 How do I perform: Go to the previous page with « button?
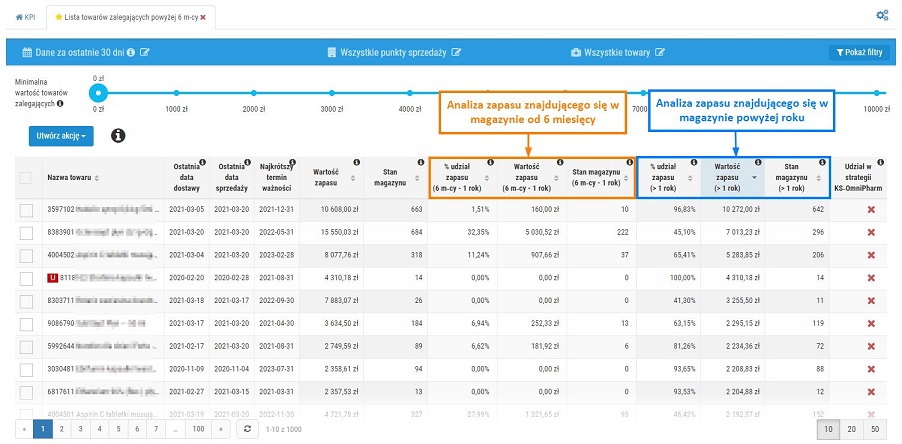[24, 429]
